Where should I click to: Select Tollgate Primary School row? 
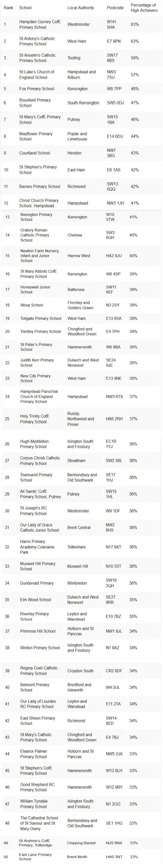(81, 318)
